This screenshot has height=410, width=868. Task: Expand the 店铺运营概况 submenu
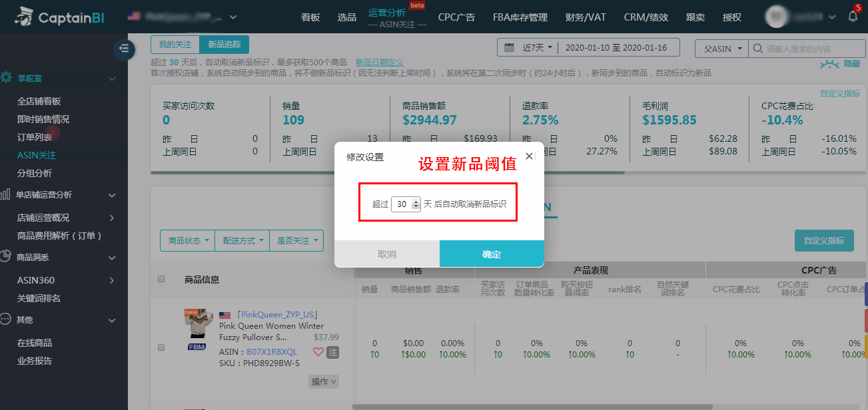(112, 218)
